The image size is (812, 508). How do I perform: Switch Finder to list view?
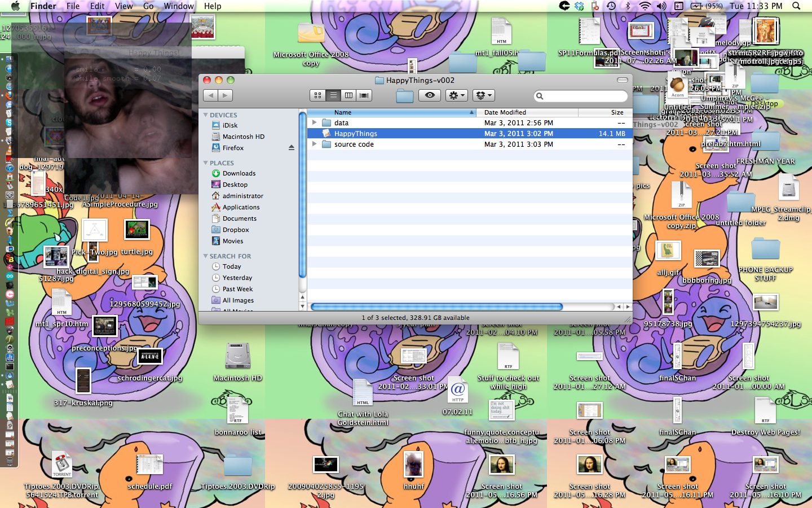(x=333, y=95)
